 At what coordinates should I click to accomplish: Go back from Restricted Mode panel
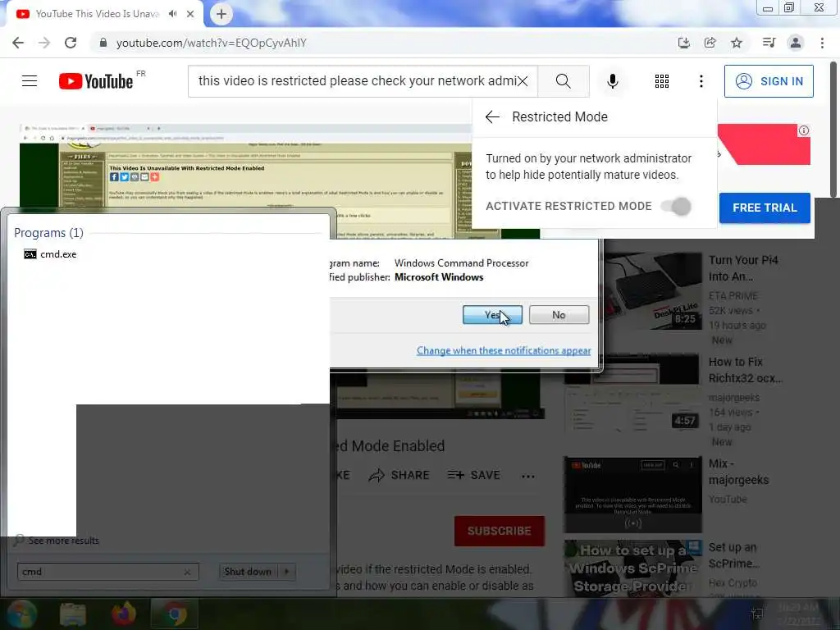pos(492,116)
